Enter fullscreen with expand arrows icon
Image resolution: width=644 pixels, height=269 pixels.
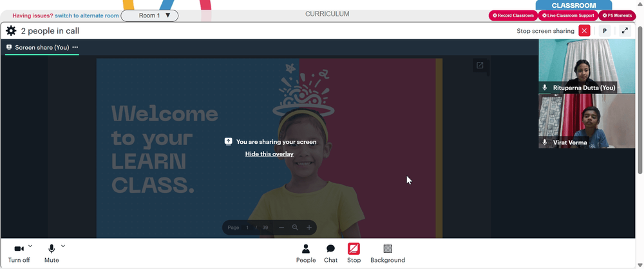(625, 31)
